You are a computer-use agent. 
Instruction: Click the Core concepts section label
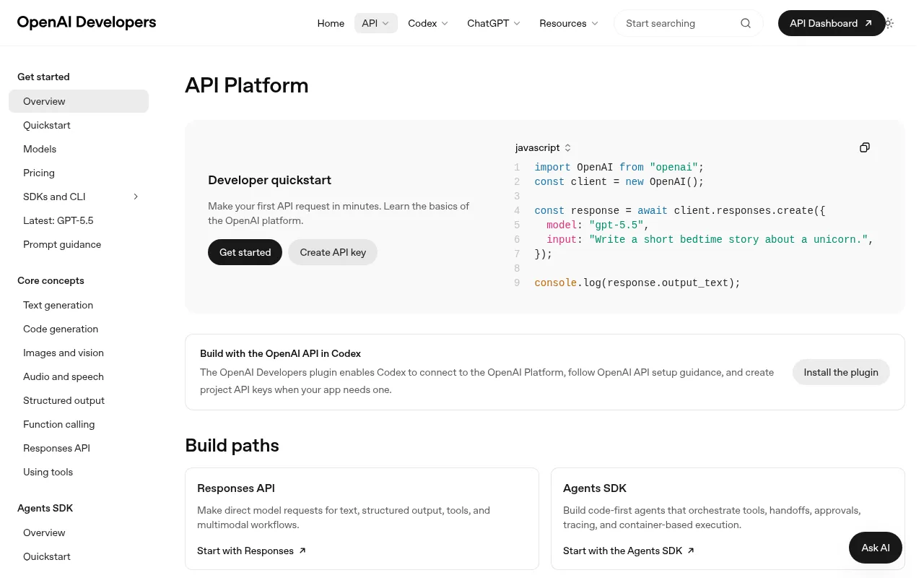(x=51, y=280)
